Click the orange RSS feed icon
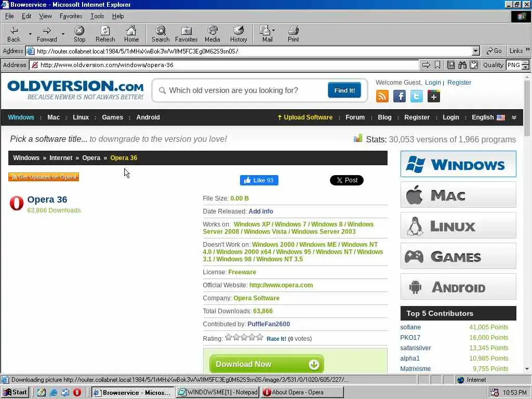Viewport: 532px width, 399px height. [x=382, y=96]
